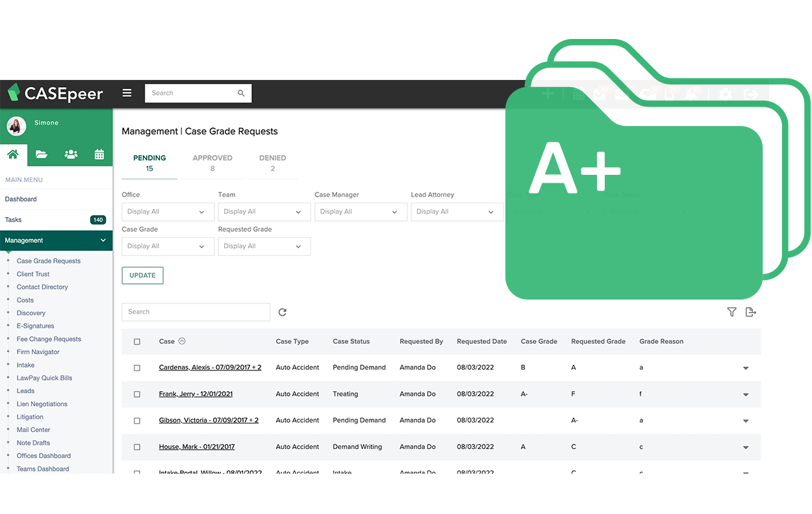Screen dimensions: 812x514
Task: Switch to the Denied tab
Action: click(272, 163)
